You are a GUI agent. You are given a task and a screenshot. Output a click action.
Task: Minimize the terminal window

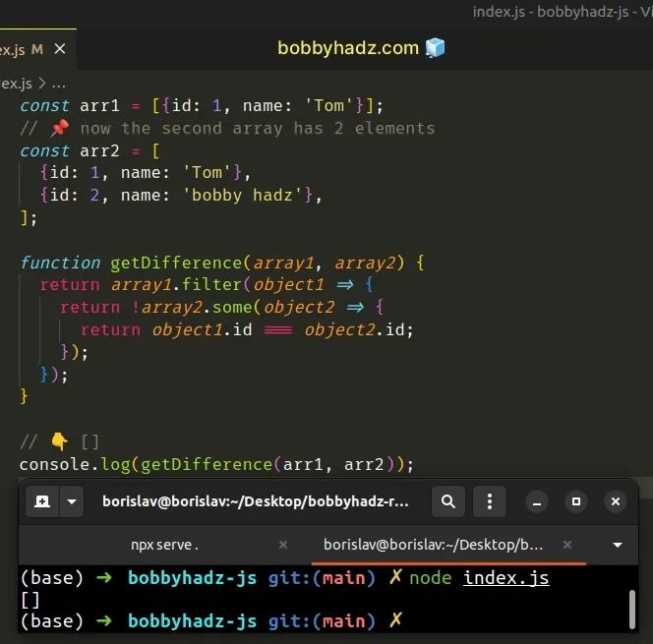click(x=537, y=501)
